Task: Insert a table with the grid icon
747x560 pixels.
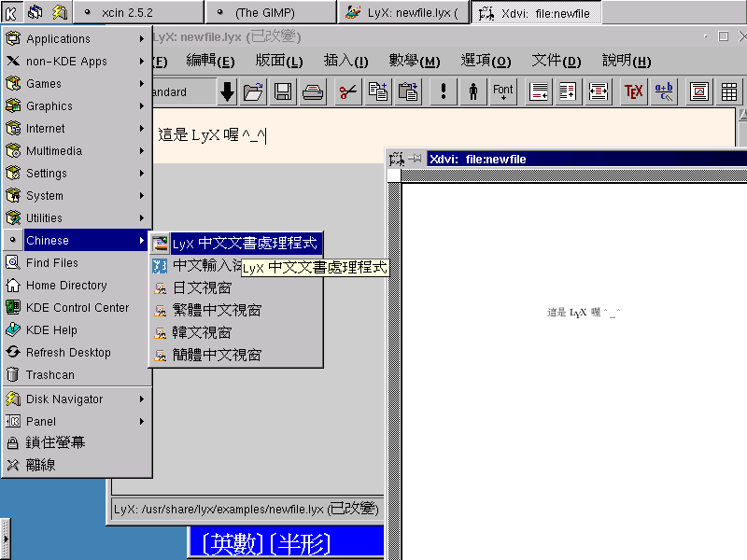Action: coord(729,91)
